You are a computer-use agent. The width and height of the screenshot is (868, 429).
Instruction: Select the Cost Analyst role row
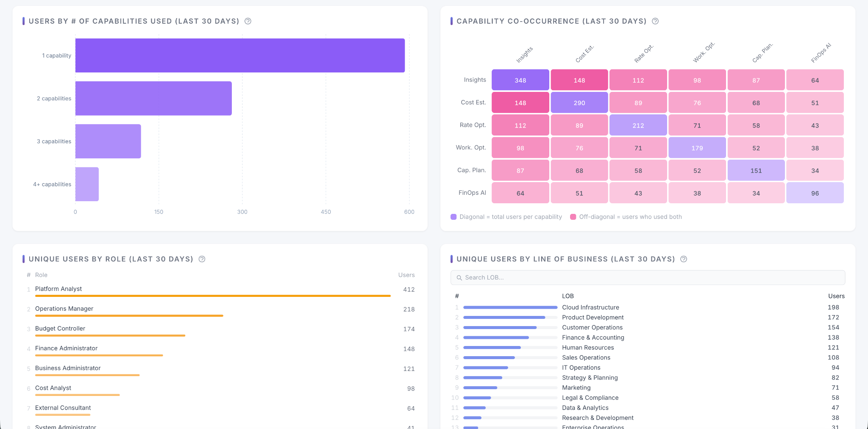pyautogui.click(x=220, y=390)
